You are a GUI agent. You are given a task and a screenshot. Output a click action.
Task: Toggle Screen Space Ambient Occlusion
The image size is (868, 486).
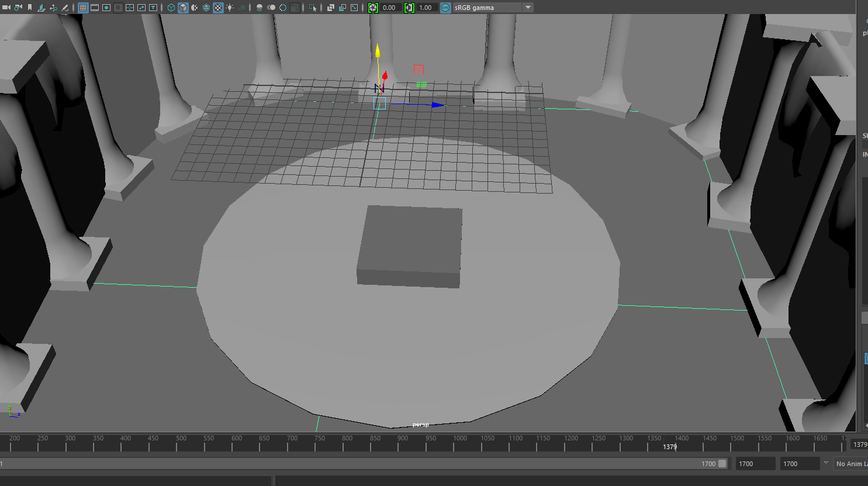click(260, 8)
